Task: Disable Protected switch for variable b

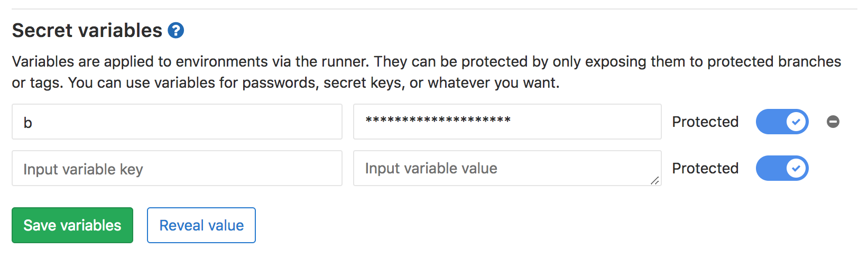Action: pyautogui.click(x=782, y=122)
